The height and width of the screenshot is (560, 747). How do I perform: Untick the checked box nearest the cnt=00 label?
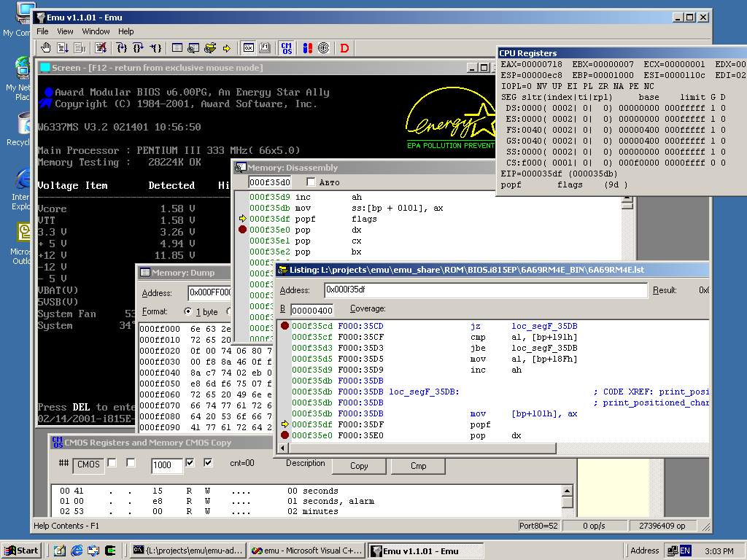point(208,462)
